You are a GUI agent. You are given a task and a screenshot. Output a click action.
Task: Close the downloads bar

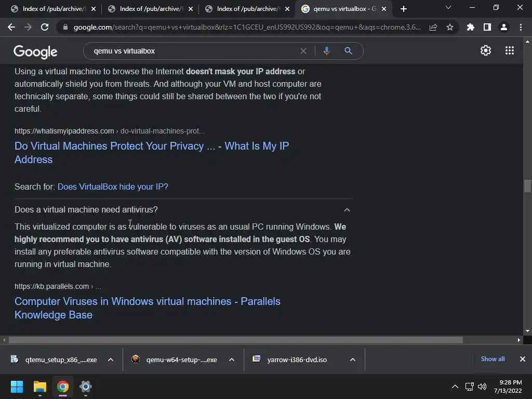click(523, 359)
